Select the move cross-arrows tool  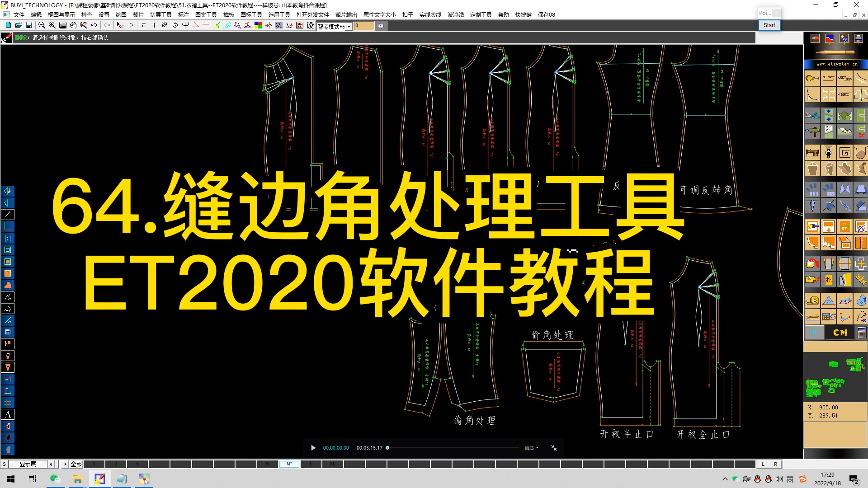pyautogui.click(x=131, y=25)
